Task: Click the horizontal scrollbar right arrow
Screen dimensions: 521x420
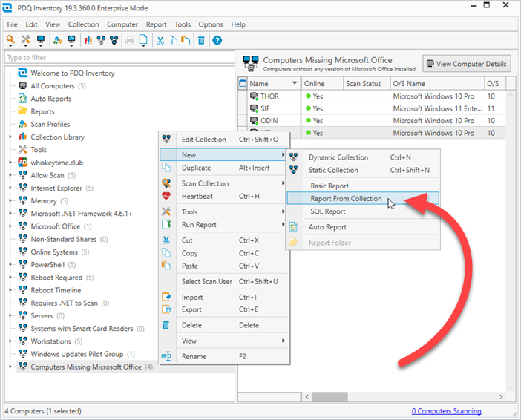Action: 501,397
